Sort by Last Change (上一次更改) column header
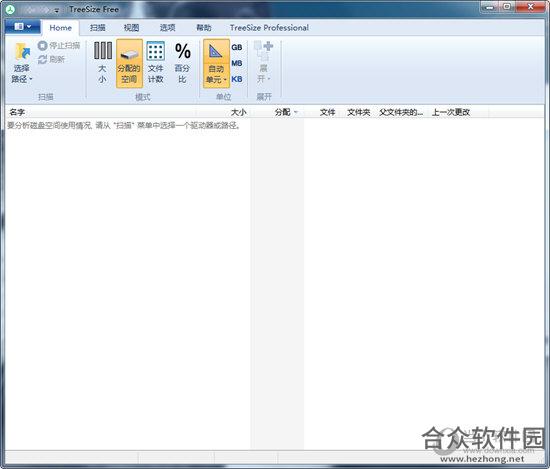Viewport: 550px width, 469px height. pos(459,112)
